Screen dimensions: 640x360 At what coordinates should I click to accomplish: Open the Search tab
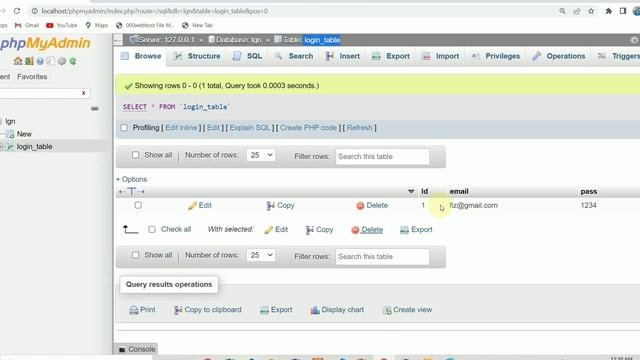click(293, 56)
